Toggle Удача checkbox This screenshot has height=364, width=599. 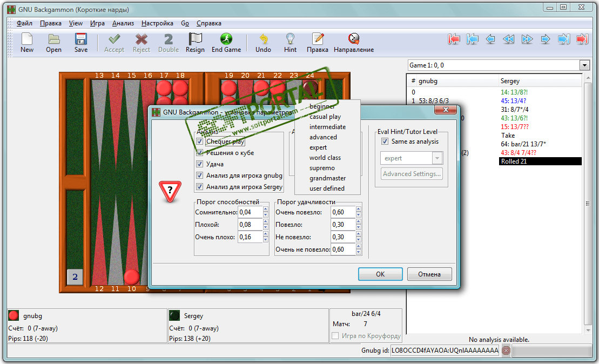click(199, 164)
